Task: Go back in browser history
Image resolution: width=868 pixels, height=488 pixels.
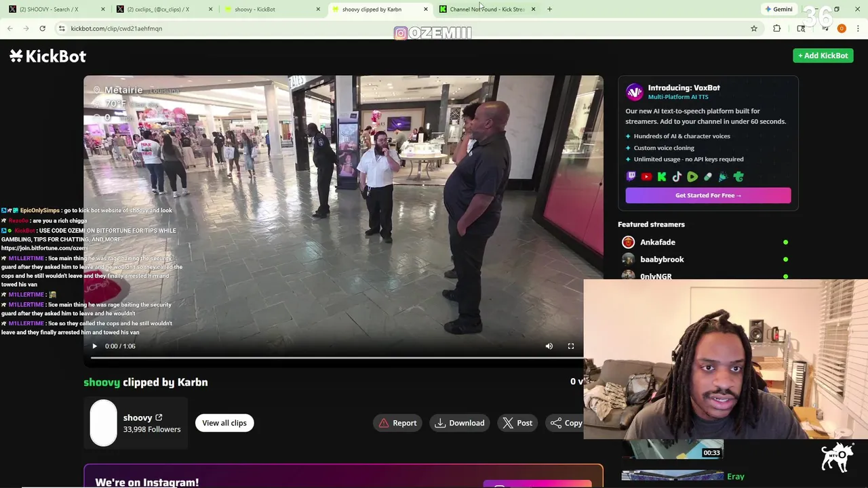Action: [9, 28]
